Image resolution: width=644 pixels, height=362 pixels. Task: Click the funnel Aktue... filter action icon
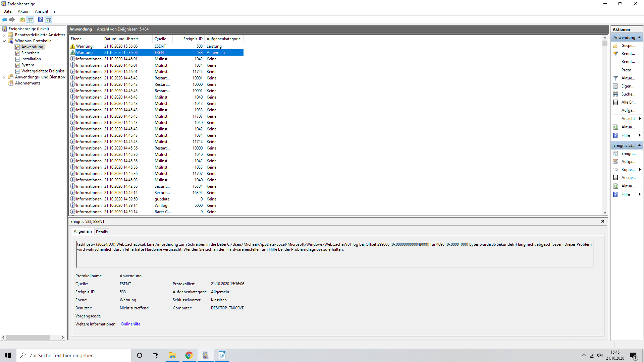point(615,78)
